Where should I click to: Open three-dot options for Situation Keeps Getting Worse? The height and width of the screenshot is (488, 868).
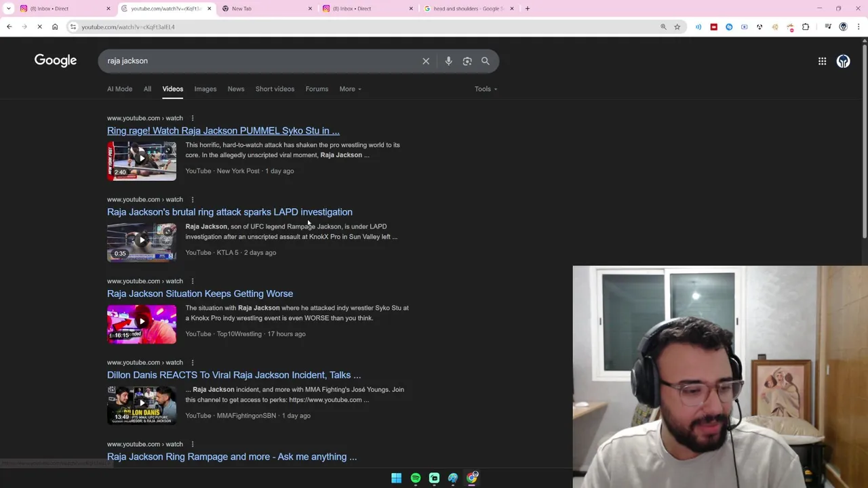pos(193,281)
